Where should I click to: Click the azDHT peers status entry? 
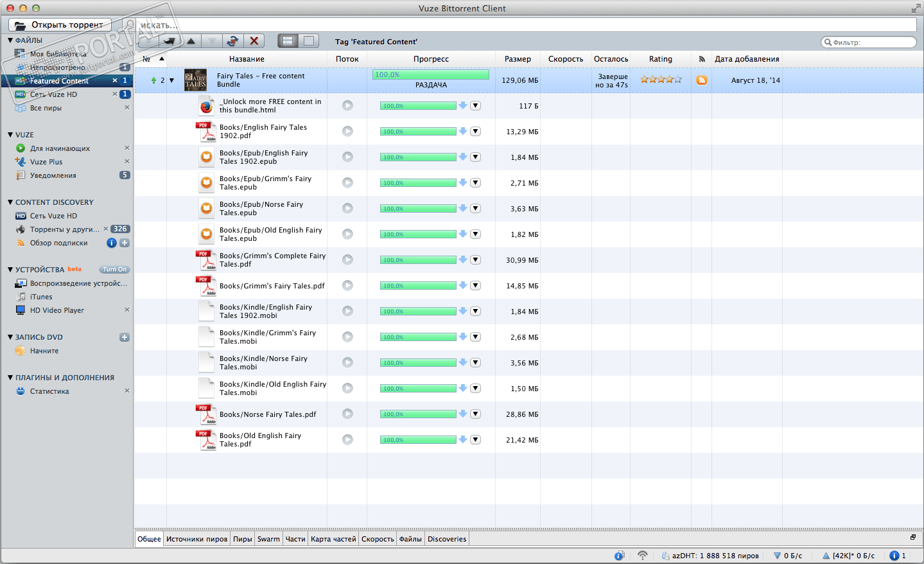click(710, 556)
